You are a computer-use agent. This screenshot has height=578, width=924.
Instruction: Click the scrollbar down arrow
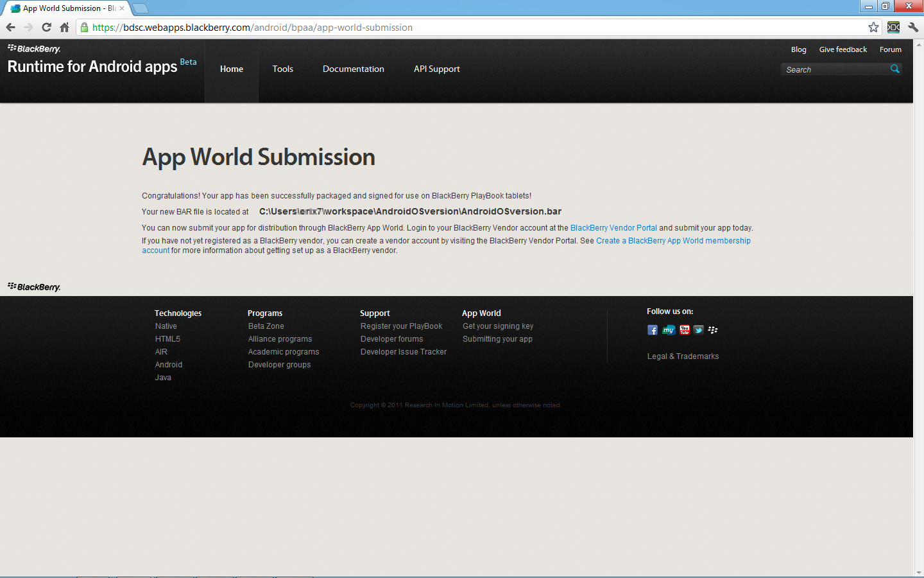(x=918, y=572)
